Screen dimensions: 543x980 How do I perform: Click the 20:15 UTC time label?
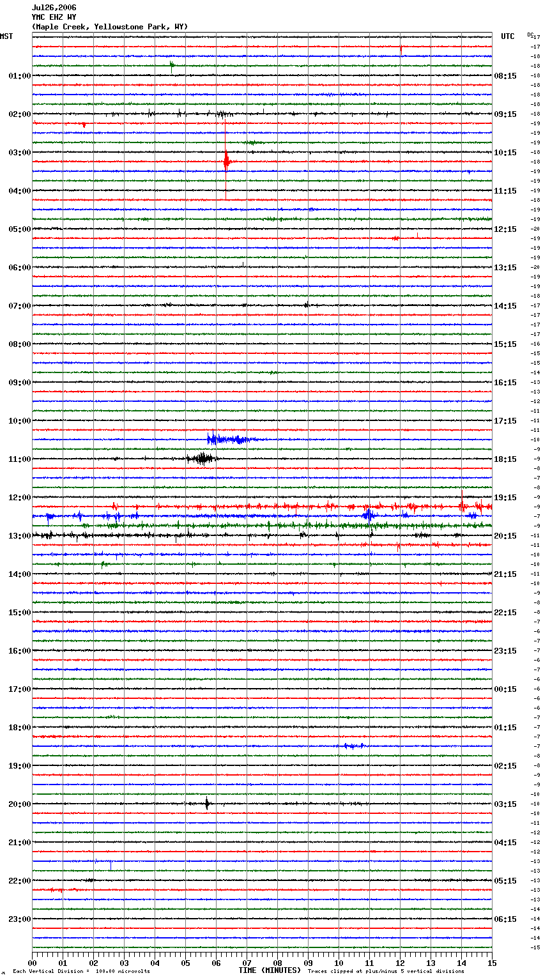click(505, 536)
